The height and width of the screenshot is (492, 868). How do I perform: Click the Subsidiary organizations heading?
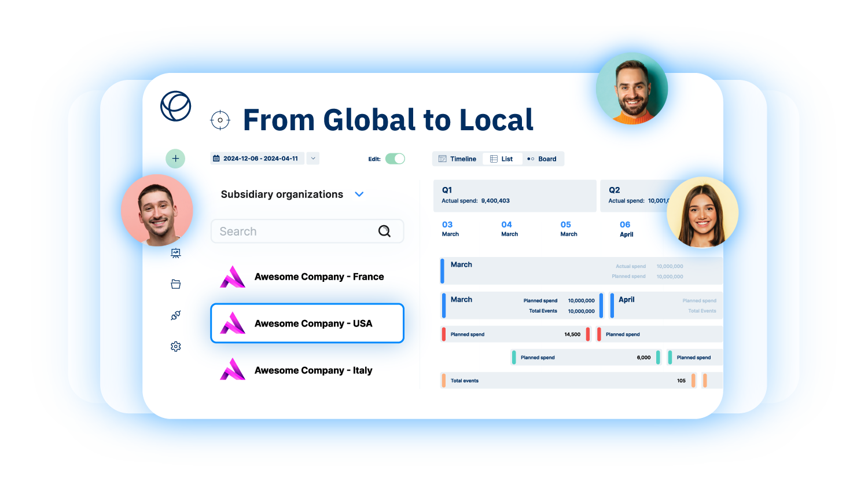point(282,194)
